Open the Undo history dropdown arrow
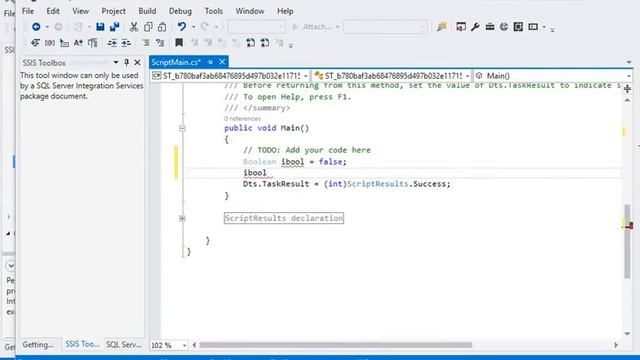This screenshot has width=640, height=360. click(x=193, y=27)
